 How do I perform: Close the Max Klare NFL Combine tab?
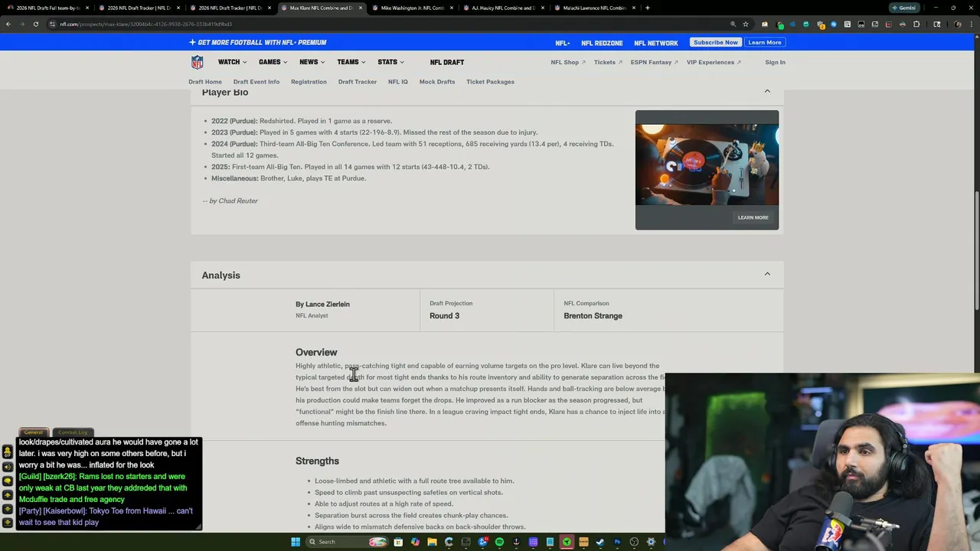tap(361, 8)
